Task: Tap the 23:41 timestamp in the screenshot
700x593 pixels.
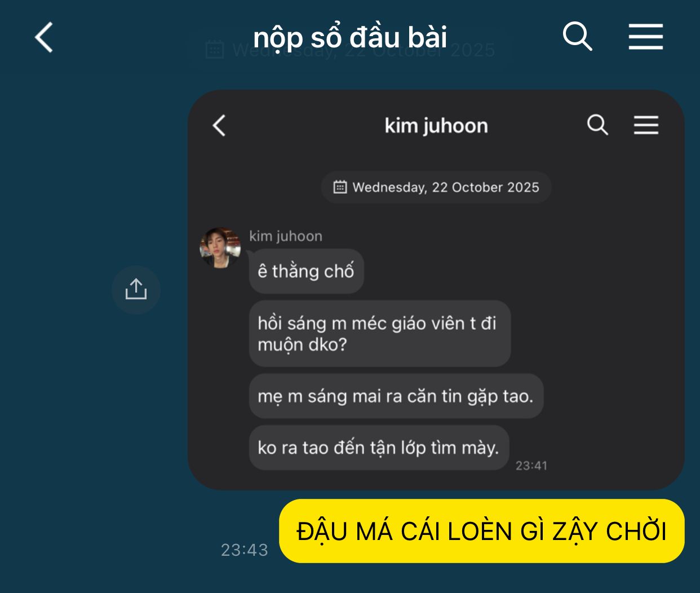Action: point(531,466)
